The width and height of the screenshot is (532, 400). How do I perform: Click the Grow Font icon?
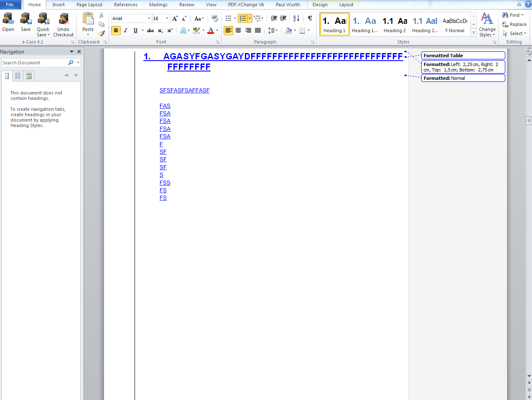175,18
